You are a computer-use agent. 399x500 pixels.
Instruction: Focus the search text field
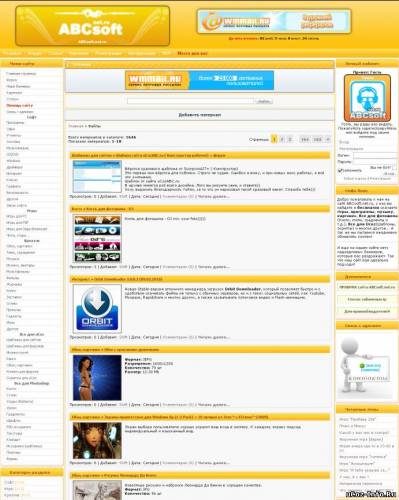(x=190, y=101)
